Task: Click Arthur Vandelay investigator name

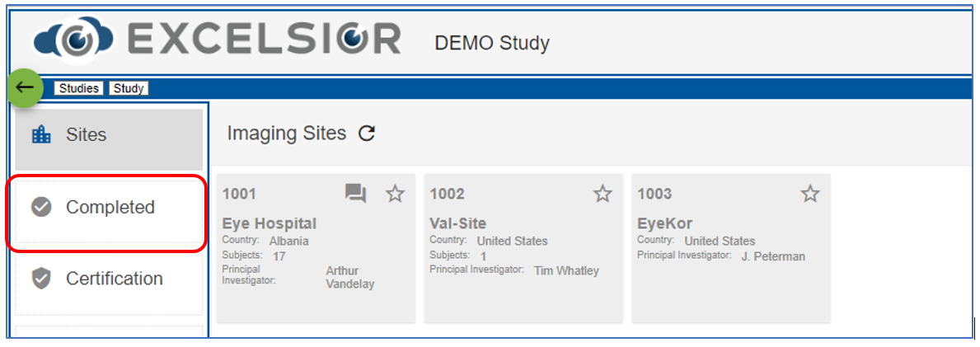Action: coord(350,277)
